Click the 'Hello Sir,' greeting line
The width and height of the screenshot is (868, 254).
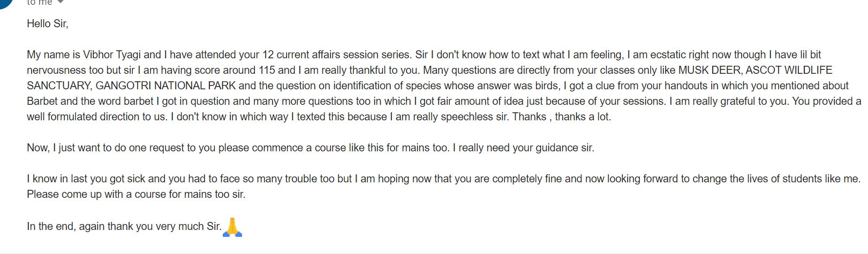[x=48, y=24]
